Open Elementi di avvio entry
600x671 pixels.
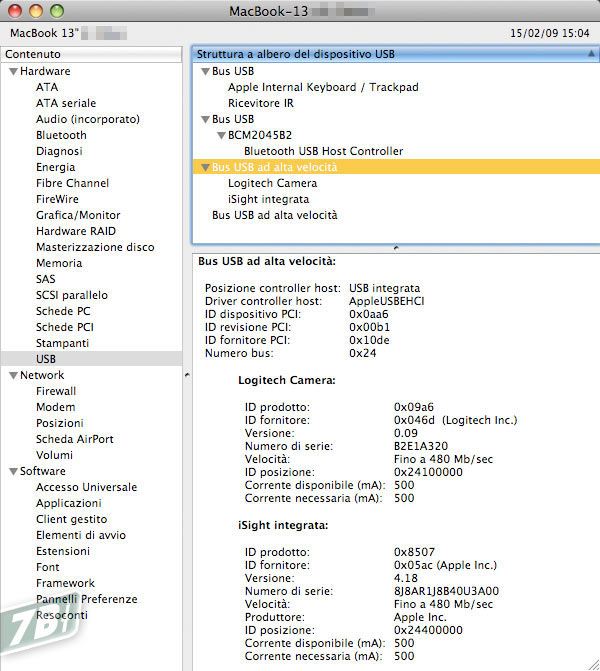tap(81, 535)
